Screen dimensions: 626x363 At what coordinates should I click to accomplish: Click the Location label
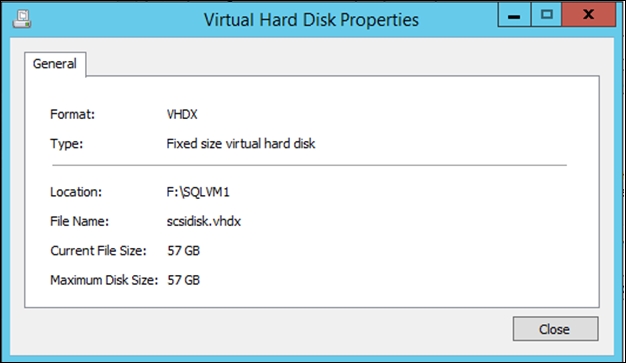pos(76,192)
